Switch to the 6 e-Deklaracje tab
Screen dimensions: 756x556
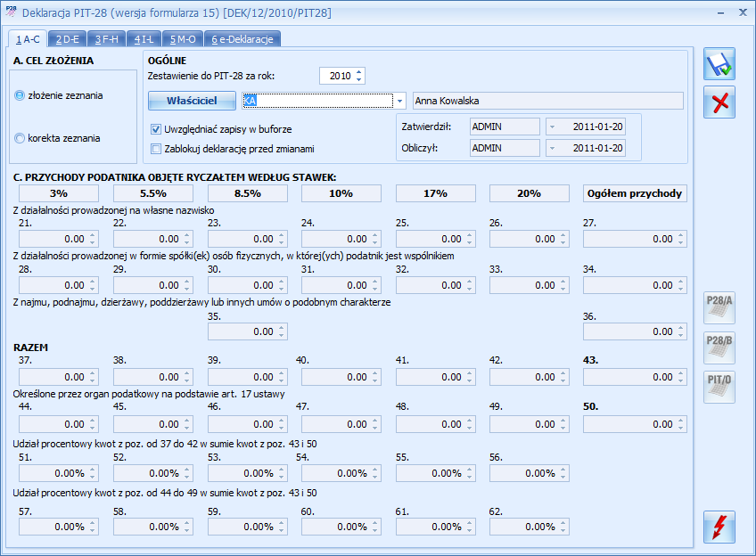pos(242,39)
